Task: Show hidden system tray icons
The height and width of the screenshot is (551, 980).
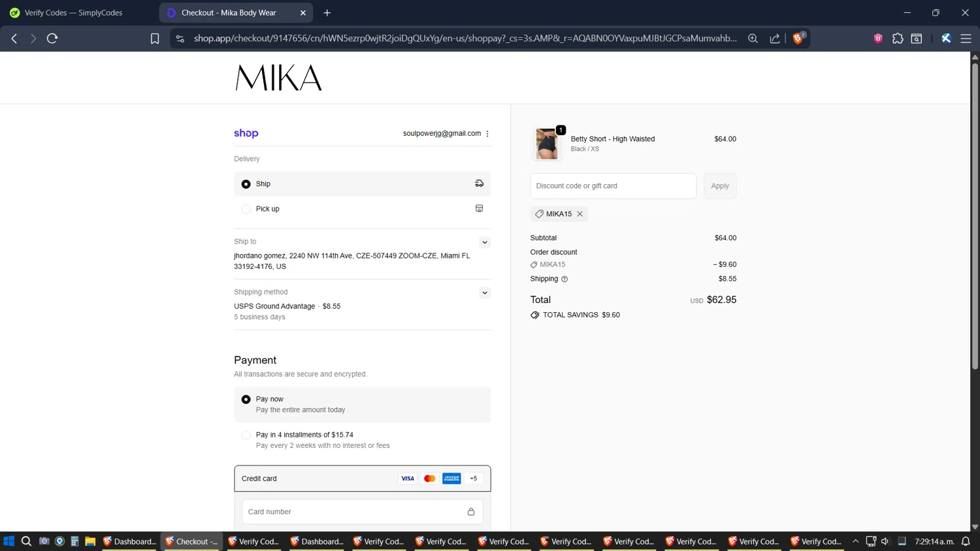Action: pyautogui.click(x=855, y=541)
